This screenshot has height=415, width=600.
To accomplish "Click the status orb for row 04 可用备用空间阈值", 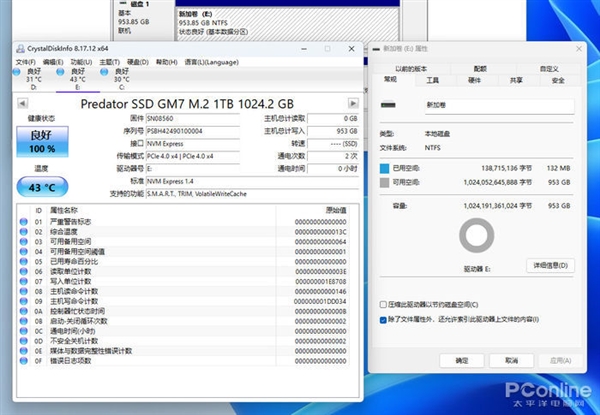I will pos(24,252).
